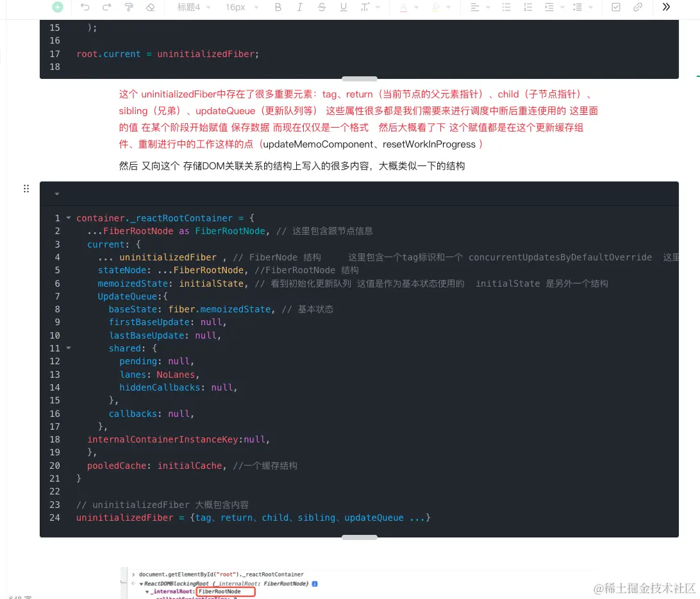The height and width of the screenshot is (599, 700).
Task: Click the paragraph starting 然后 又向这个
Action: (292, 166)
